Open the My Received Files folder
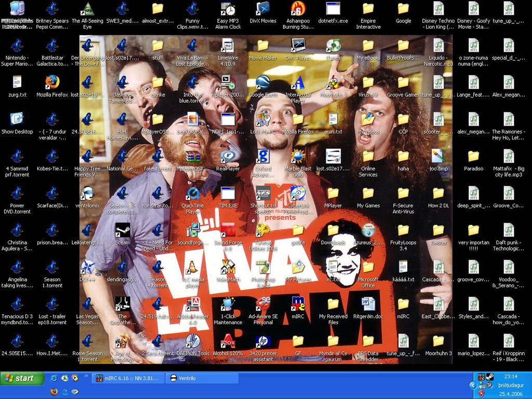This screenshot has width=532, height=399. pos(333,311)
